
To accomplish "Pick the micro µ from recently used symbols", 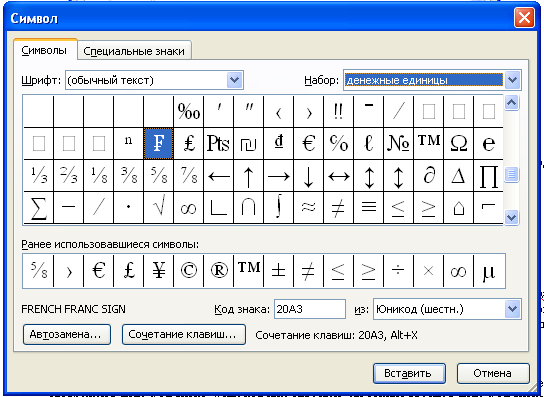I will tap(488, 271).
